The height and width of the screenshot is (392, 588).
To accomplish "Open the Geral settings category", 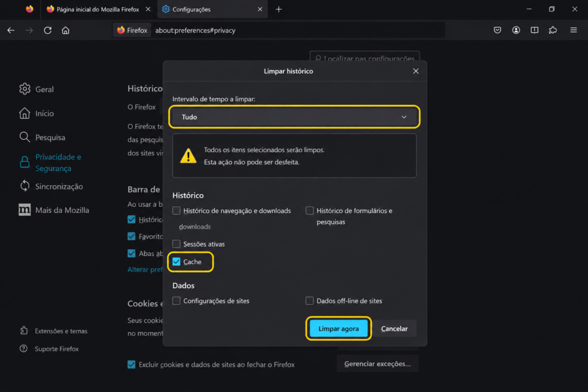I will tap(44, 89).
